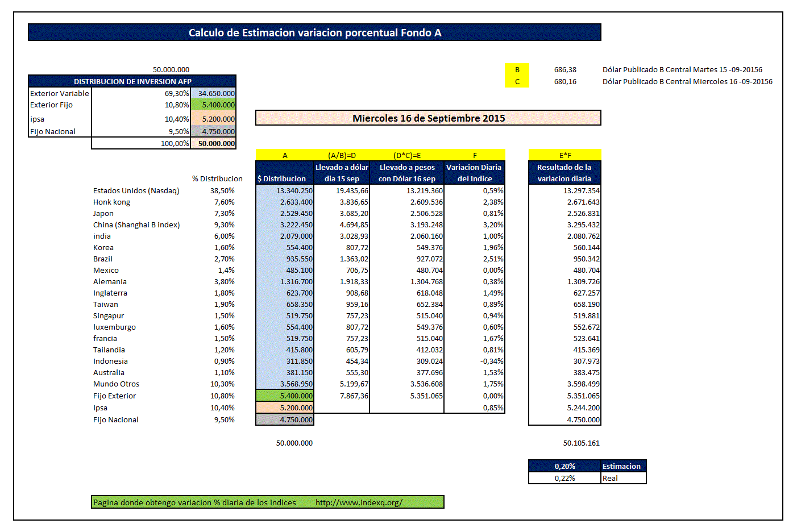797x532 pixels.
Task: Select the Australia dollar value 555,30
Action: pos(357,373)
